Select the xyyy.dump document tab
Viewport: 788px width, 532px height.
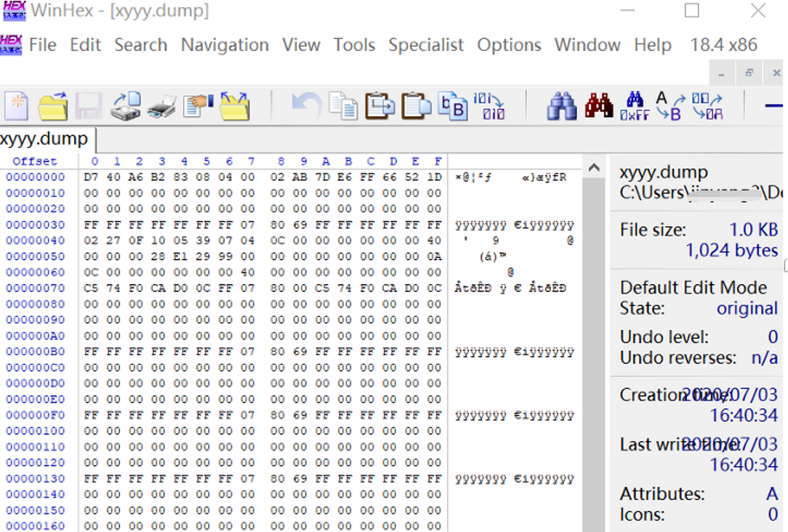tap(47, 139)
